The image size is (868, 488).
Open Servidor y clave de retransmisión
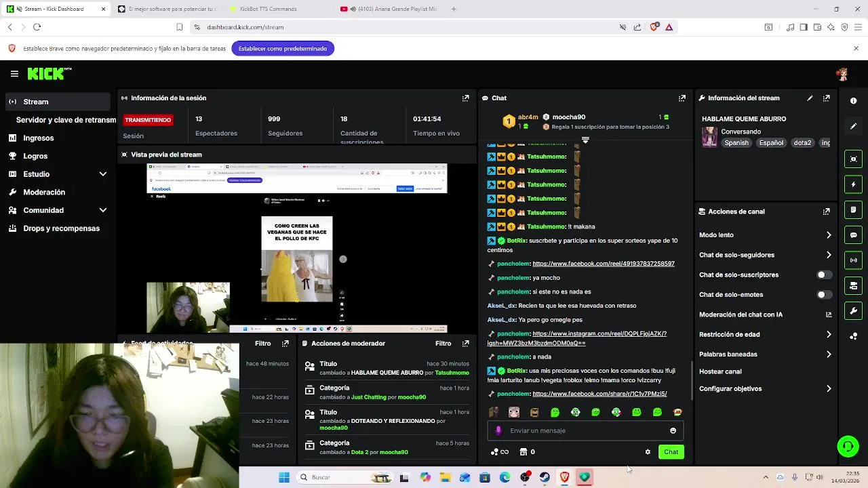[x=66, y=120]
